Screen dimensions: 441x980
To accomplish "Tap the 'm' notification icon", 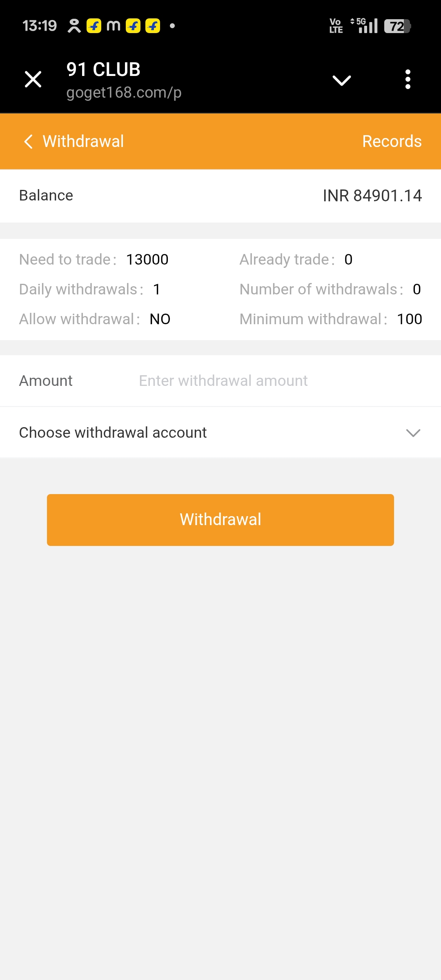I will click(113, 26).
